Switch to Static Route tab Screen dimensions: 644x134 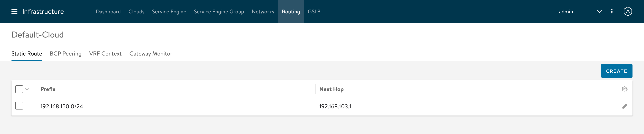pyautogui.click(x=27, y=54)
